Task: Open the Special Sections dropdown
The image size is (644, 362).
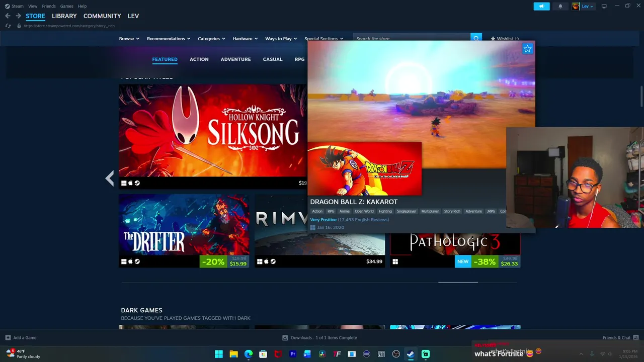Action: pyautogui.click(x=324, y=39)
